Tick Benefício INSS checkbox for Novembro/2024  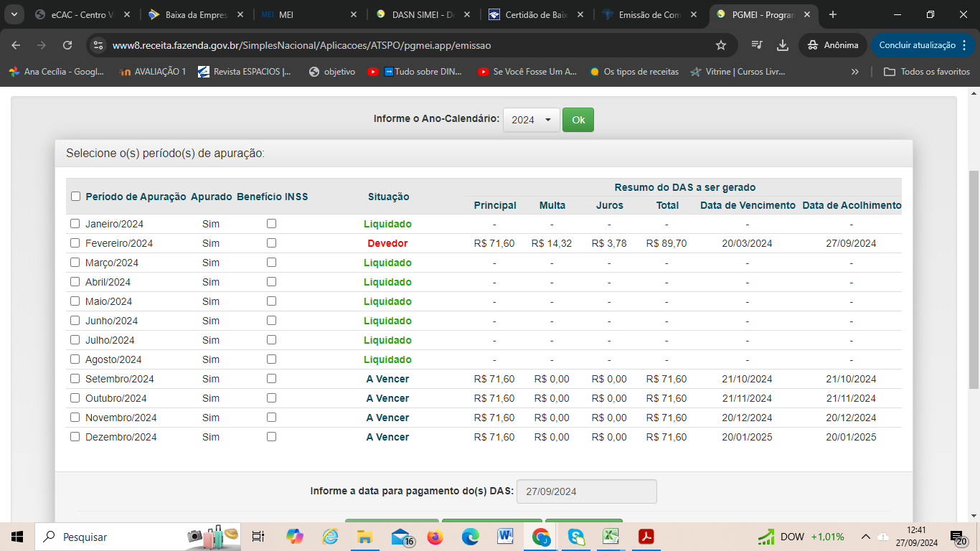pos(271,418)
